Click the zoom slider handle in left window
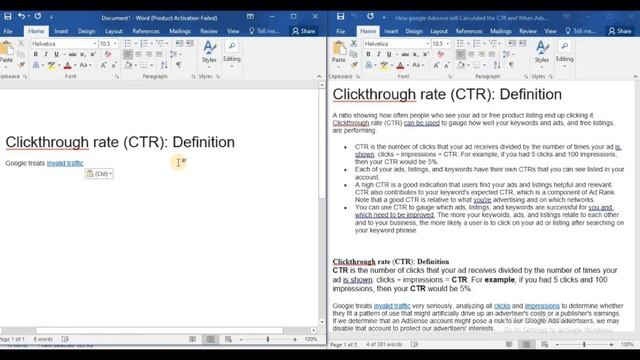The image size is (640, 360). [x=268, y=339]
